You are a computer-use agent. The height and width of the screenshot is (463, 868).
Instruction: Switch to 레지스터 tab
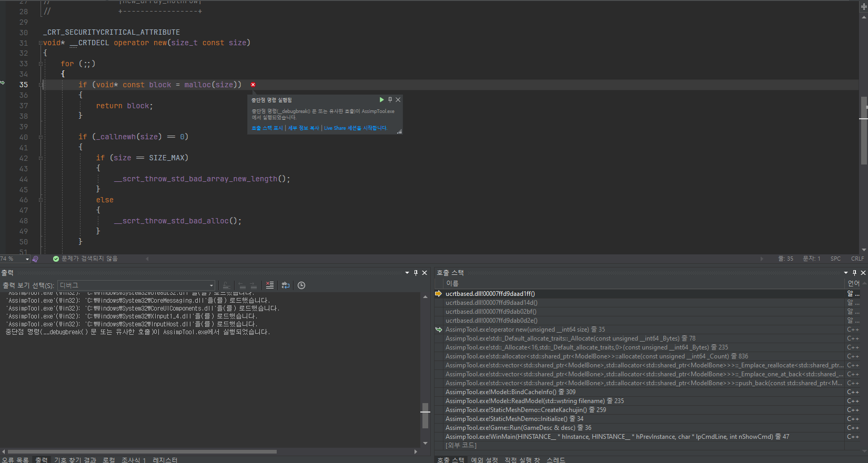click(x=165, y=460)
